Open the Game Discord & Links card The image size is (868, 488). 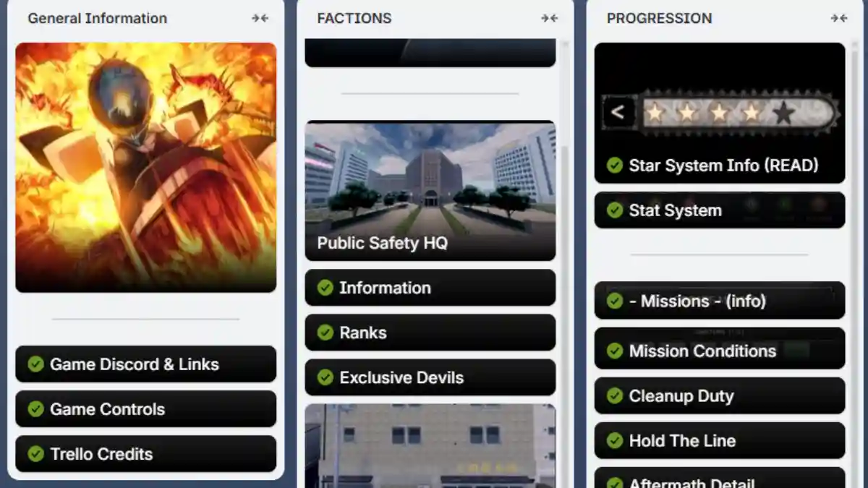coord(145,364)
